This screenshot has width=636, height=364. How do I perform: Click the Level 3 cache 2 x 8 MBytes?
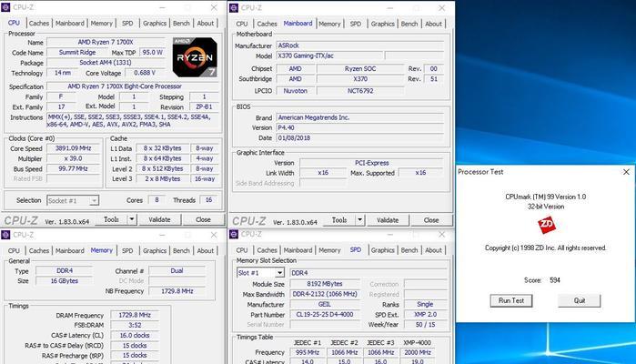pos(162,178)
